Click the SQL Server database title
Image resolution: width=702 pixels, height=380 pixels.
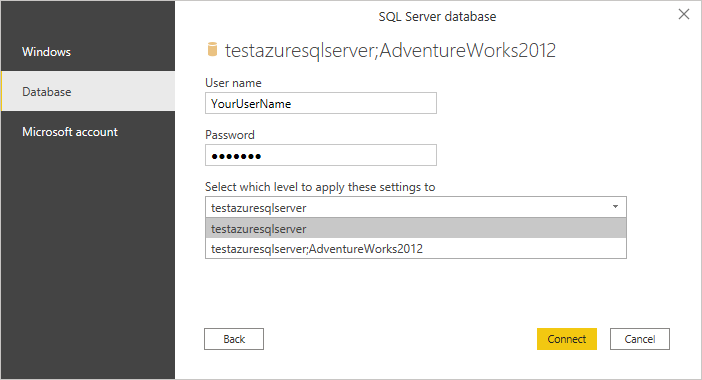[437, 17]
